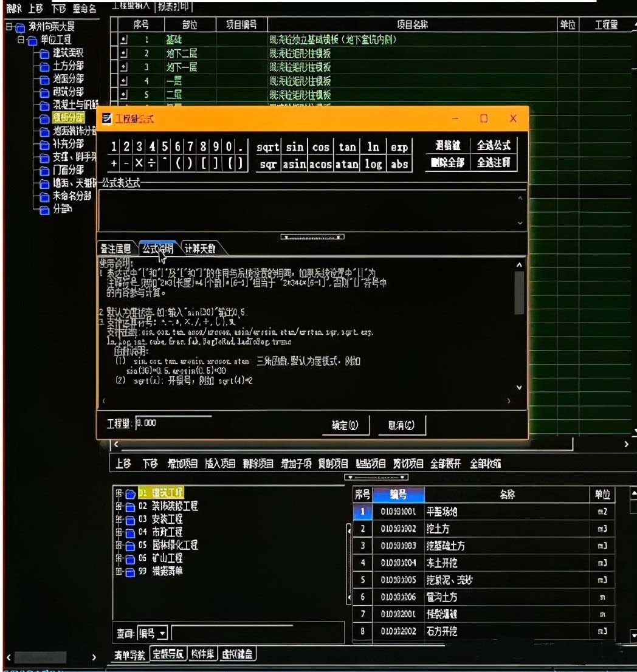Click the row marker icon of row 5 二层
Image resolution: width=637 pixels, height=672 pixels.
pyautogui.click(x=123, y=95)
